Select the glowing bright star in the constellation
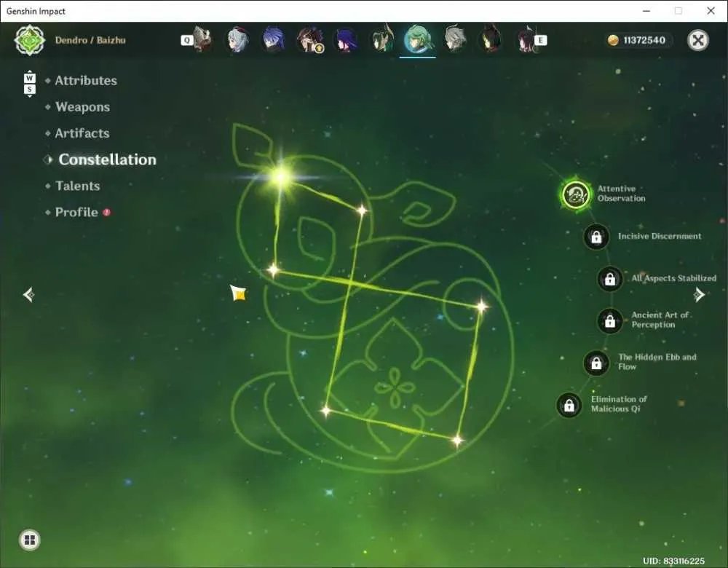728x568 pixels. coord(281,176)
